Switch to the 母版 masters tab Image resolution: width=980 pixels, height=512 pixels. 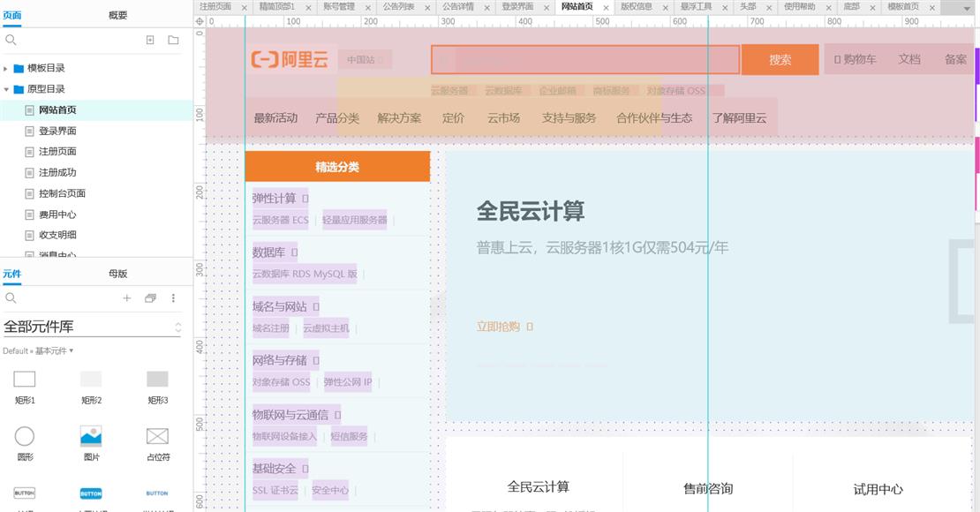point(117,274)
